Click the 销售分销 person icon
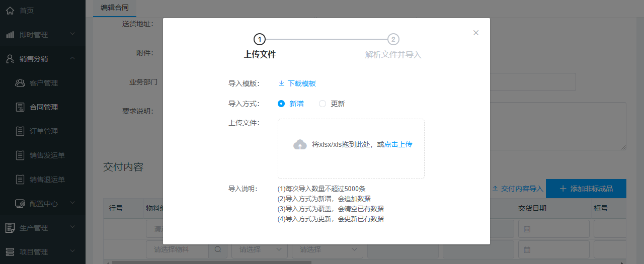 click(x=10, y=59)
